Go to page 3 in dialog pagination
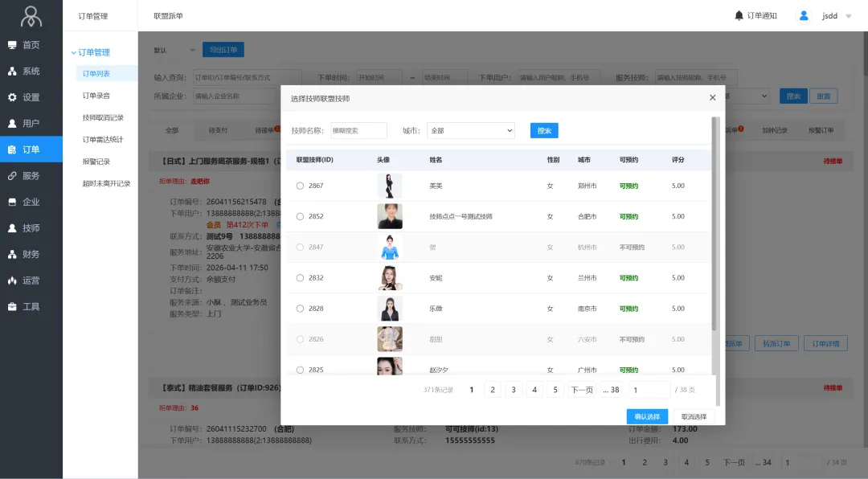This screenshot has height=479, width=868. coord(514,390)
